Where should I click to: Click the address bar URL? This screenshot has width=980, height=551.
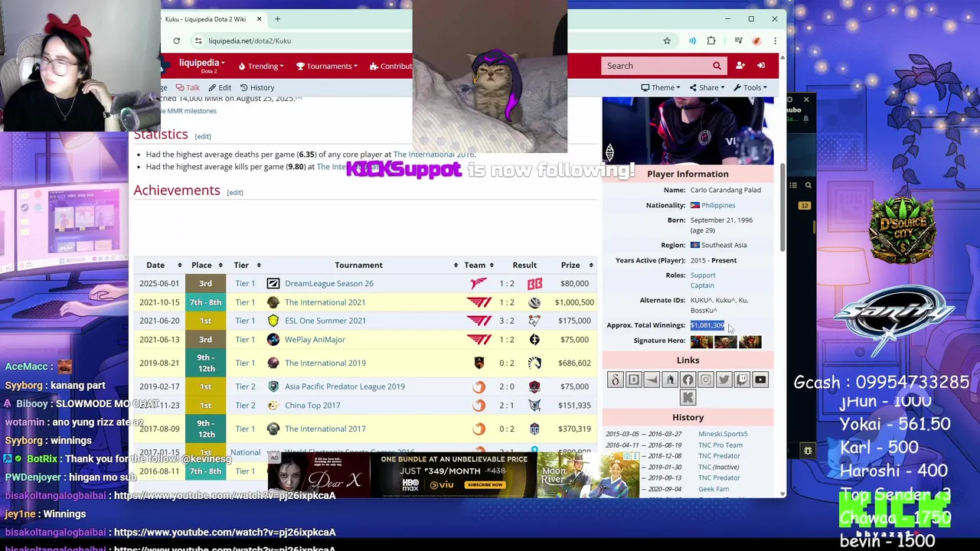pyautogui.click(x=250, y=41)
